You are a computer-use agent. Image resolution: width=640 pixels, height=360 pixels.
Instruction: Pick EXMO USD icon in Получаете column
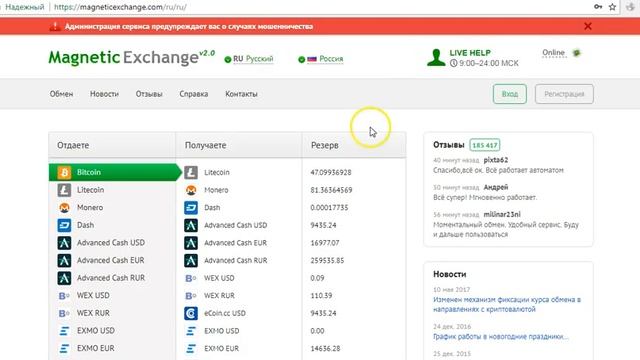click(191, 331)
